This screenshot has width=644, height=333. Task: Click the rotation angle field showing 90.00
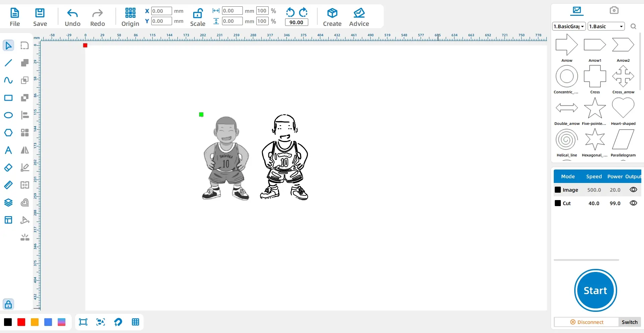coord(297,22)
